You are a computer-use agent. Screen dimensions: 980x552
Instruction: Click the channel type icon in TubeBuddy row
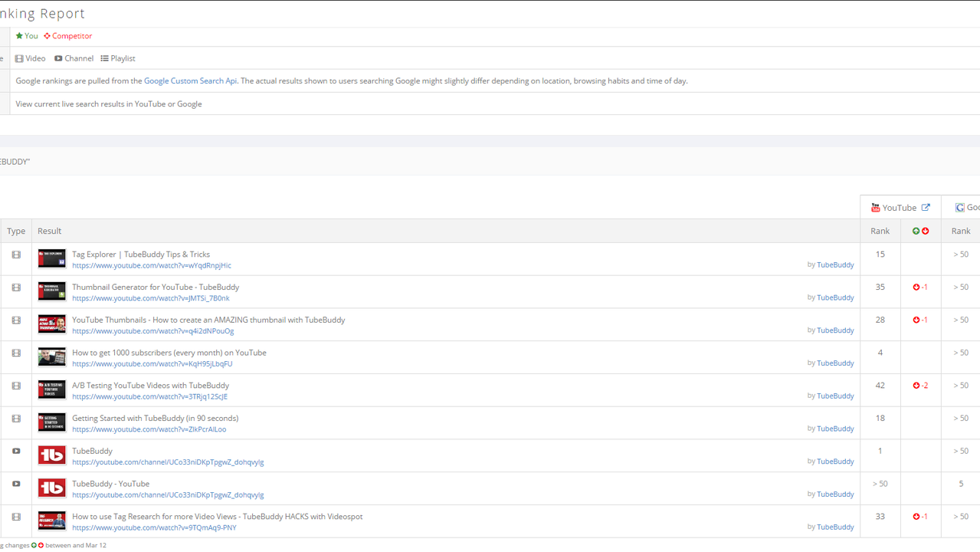point(16,452)
